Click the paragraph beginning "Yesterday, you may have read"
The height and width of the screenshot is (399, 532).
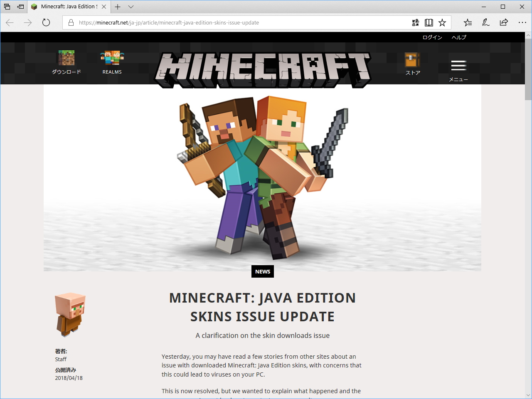click(x=262, y=365)
